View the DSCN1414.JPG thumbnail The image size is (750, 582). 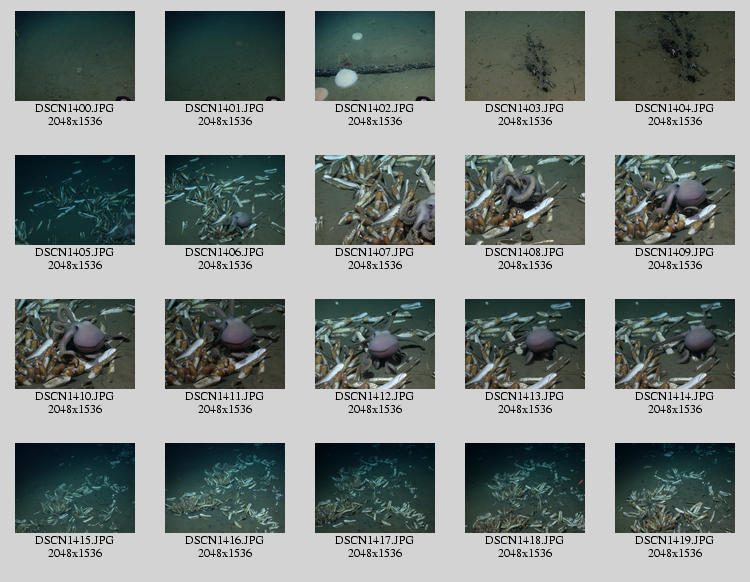click(x=675, y=344)
